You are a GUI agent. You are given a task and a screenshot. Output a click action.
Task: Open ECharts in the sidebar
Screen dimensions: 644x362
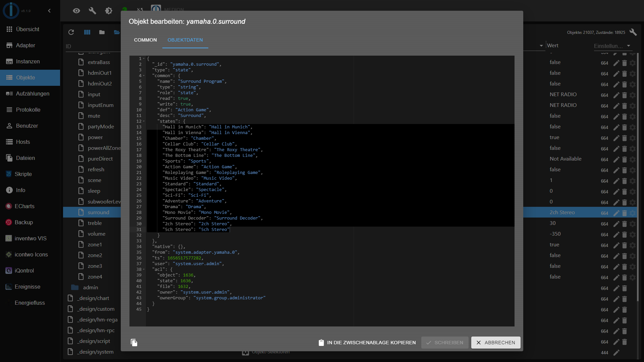click(30, 206)
